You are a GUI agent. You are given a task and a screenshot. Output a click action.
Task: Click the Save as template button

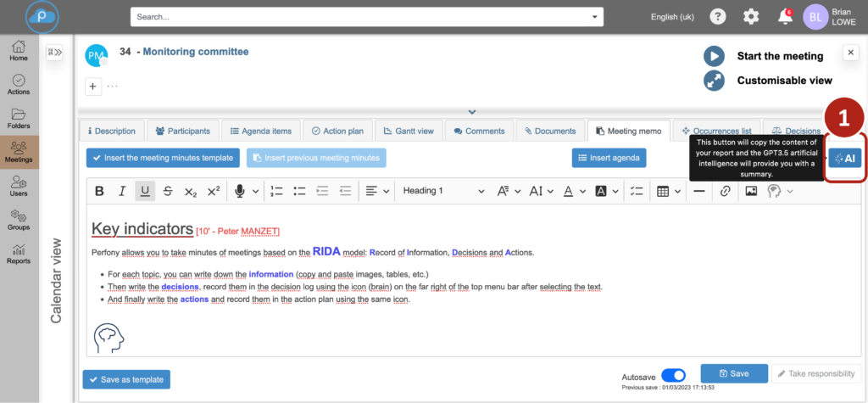125,379
